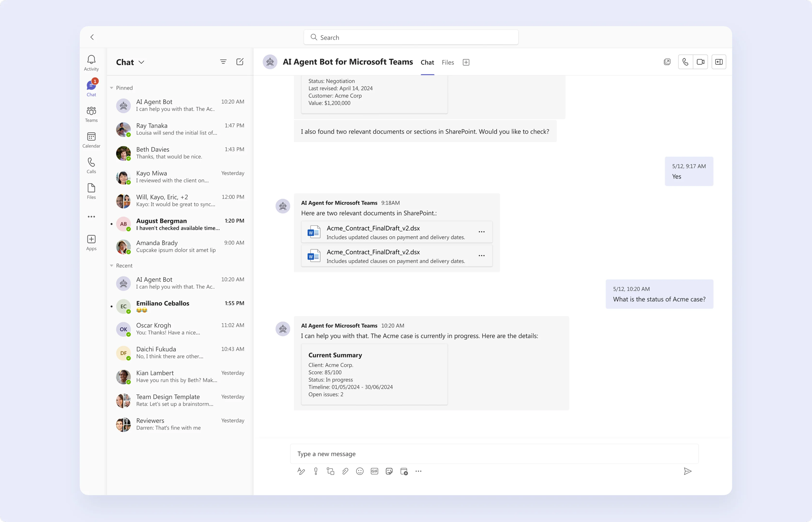Open Oscar Krogh chat
This screenshot has height=522, width=812.
pos(180,329)
